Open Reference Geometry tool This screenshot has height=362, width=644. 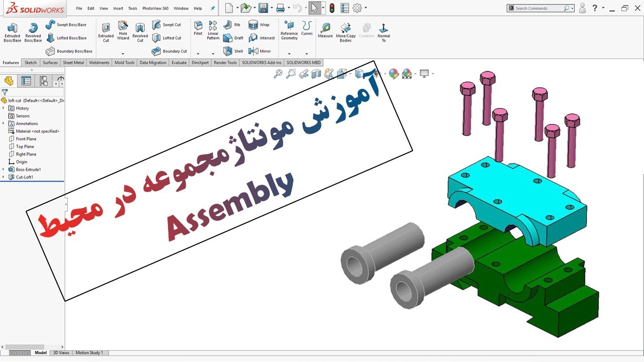[289, 30]
